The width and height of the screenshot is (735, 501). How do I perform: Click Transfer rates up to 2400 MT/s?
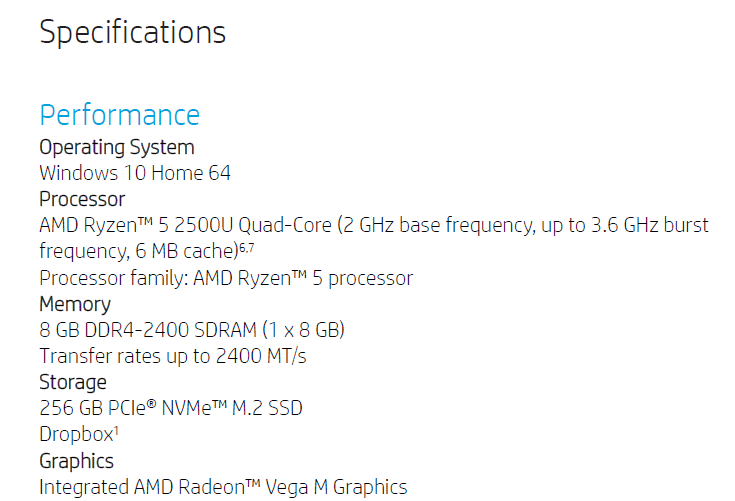[172, 356]
